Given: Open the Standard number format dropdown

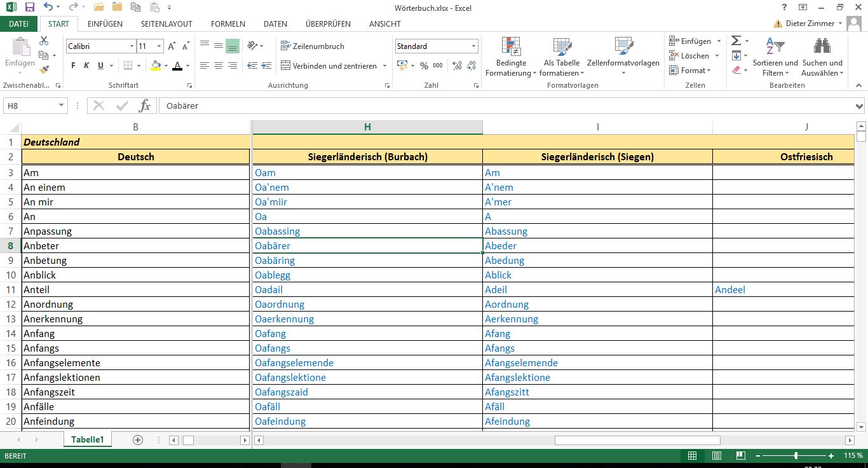Looking at the screenshot, I should pos(473,46).
